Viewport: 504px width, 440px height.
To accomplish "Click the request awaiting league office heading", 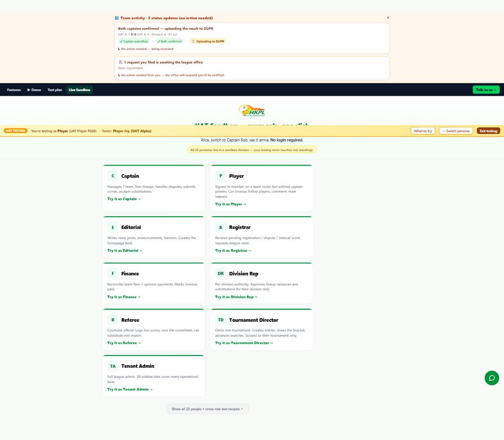I will point(163,63).
